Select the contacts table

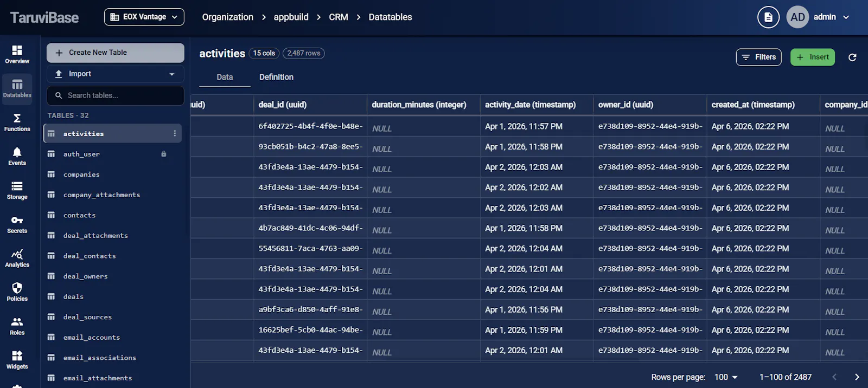click(112, 215)
